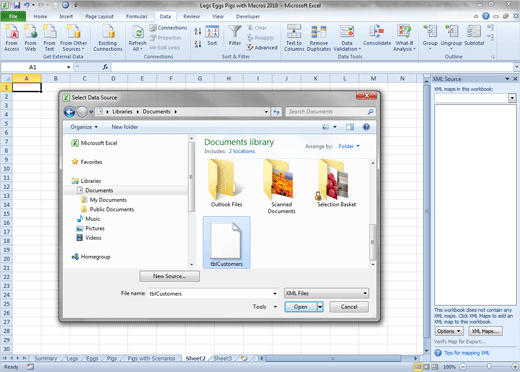The height and width of the screenshot is (372, 520).
Task: Click the From Text import icon
Action: [x=49, y=38]
